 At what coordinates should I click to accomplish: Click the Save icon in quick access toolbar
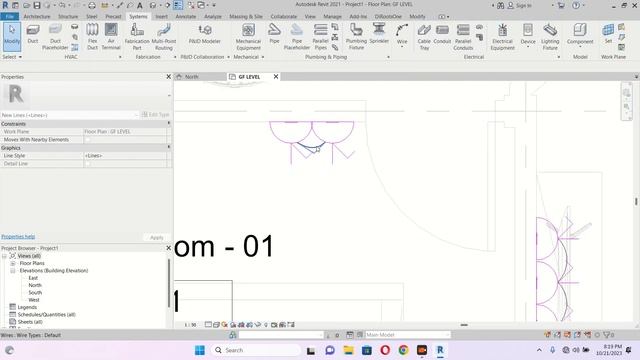[37, 5]
